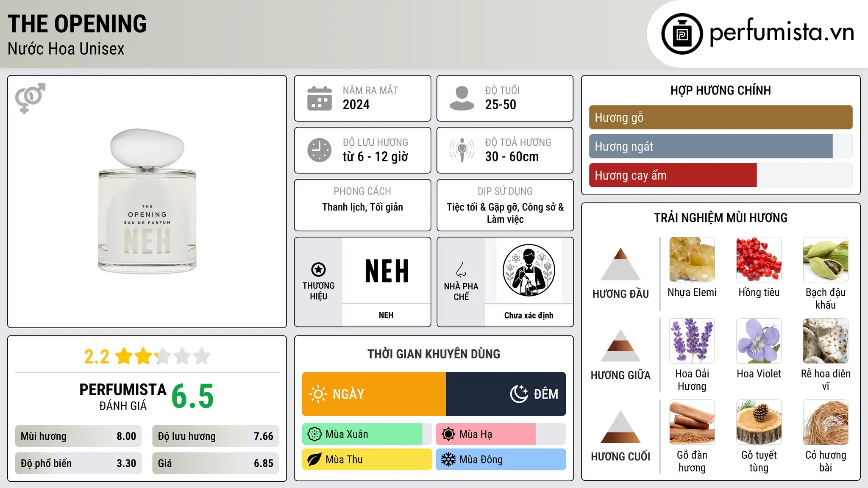This screenshot has height=488, width=868.
Task: Click the Độ phổ biến 3.30 score box
Action: click(x=78, y=463)
